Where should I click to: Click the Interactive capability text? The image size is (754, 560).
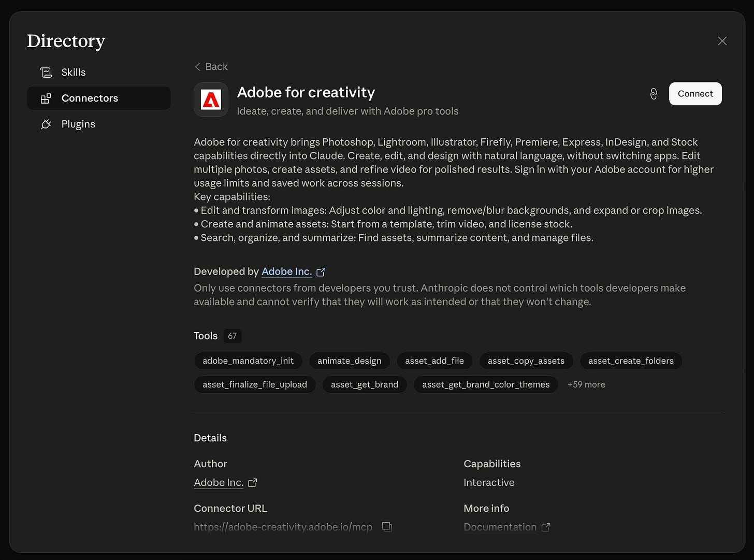pyautogui.click(x=489, y=482)
